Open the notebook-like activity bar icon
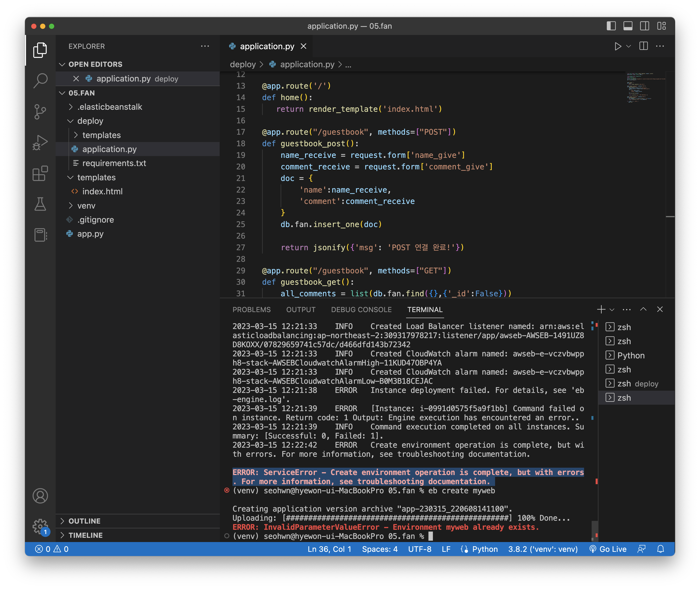Viewport: 700px width, 589px height. 40,235
